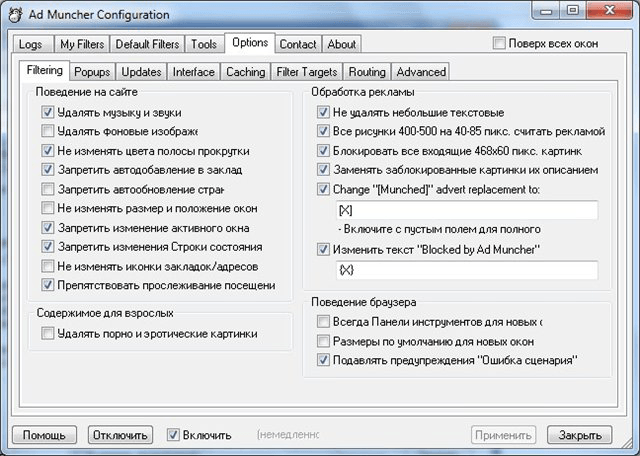Uncheck 'Запретить изменение активного окна'

tap(47, 227)
